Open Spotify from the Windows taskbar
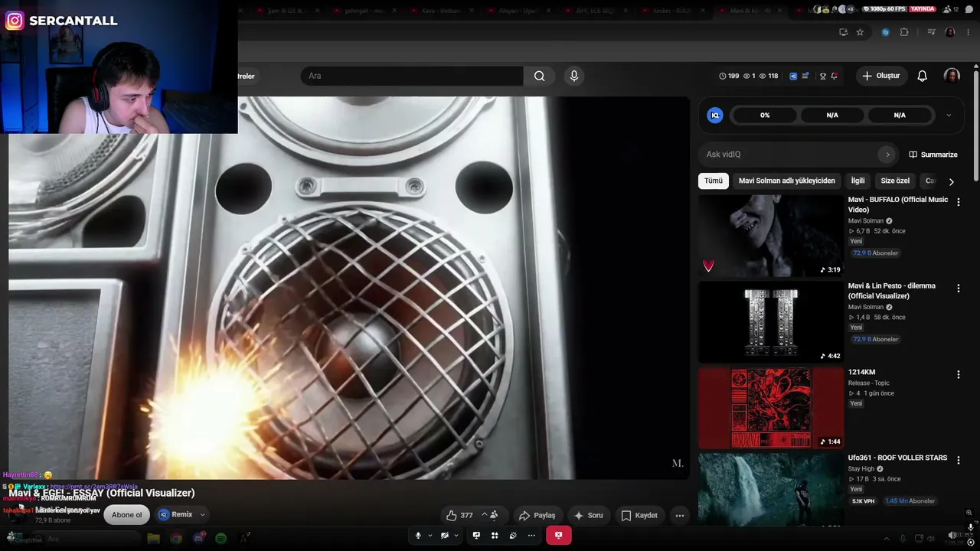This screenshot has height=551, width=980. click(220, 539)
